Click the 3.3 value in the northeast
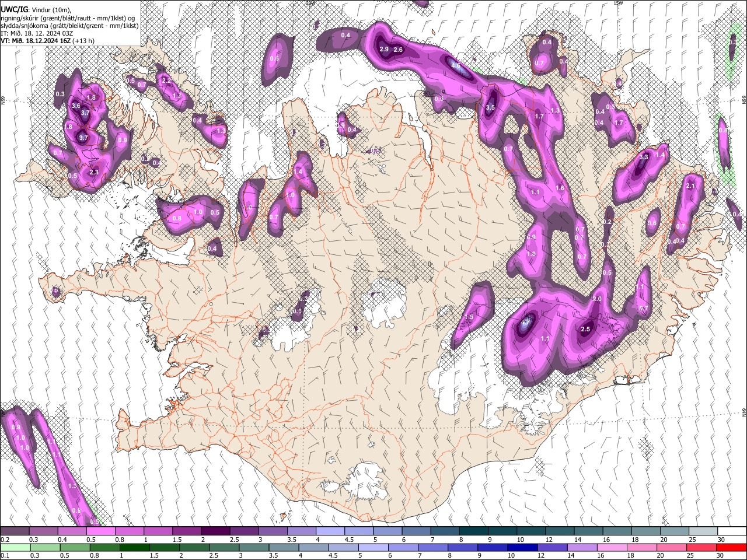Image resolution: width=747 pixels, height=560 pixels. pos(644,157)
